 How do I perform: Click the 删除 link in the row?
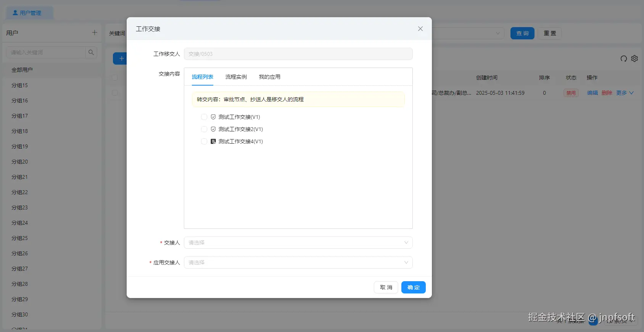(x=607, y=93)
